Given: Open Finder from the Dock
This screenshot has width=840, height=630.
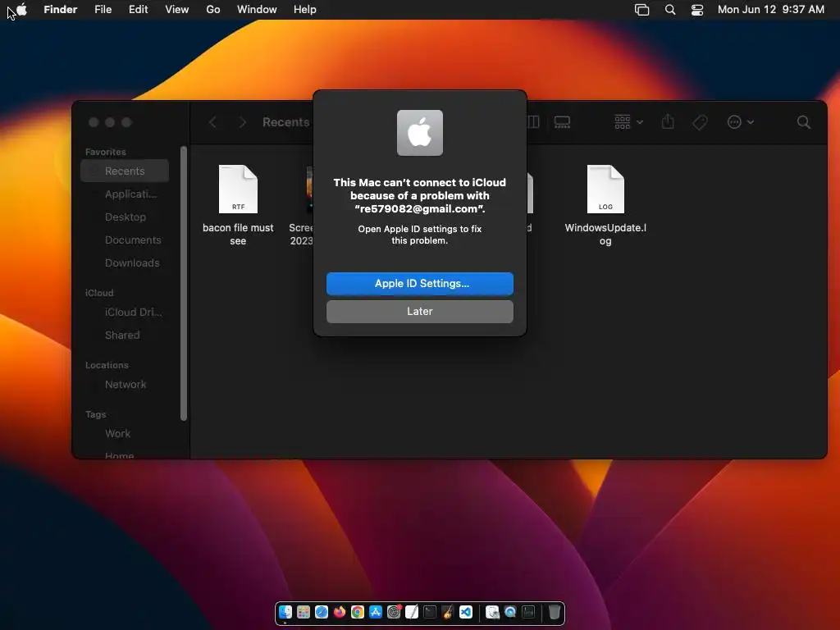Looking at the screenshot, I should [285, 612].
